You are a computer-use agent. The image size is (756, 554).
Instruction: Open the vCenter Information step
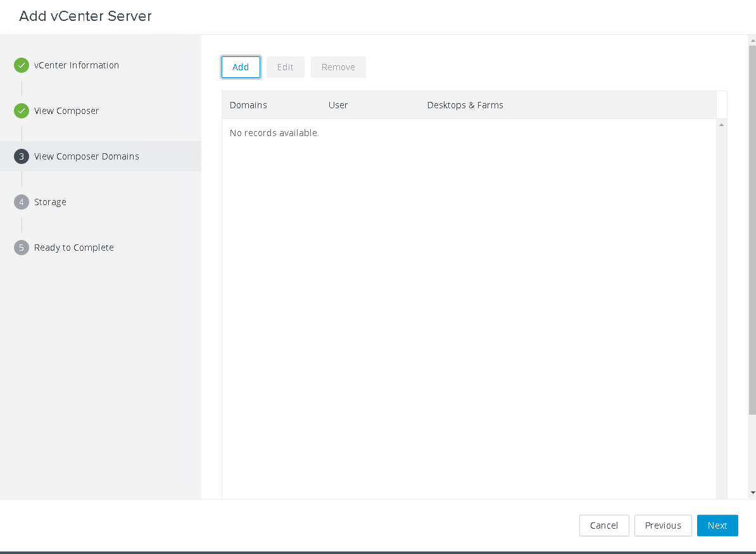click(x=77, y=65)
